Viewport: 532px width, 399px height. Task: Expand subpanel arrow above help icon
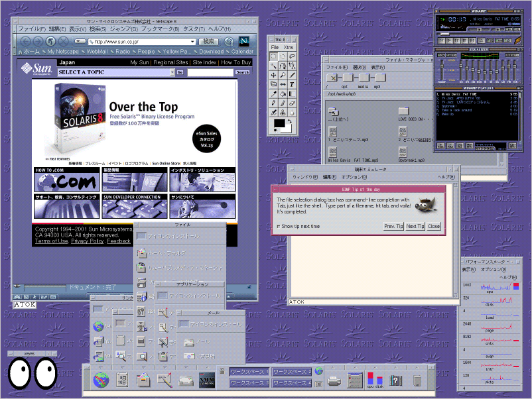click(x=395, y=367)
